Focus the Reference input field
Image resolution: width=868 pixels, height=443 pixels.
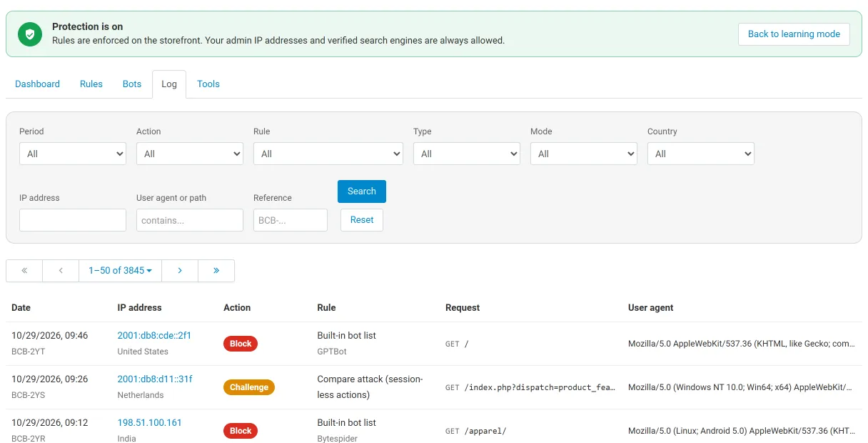(291, 220)
